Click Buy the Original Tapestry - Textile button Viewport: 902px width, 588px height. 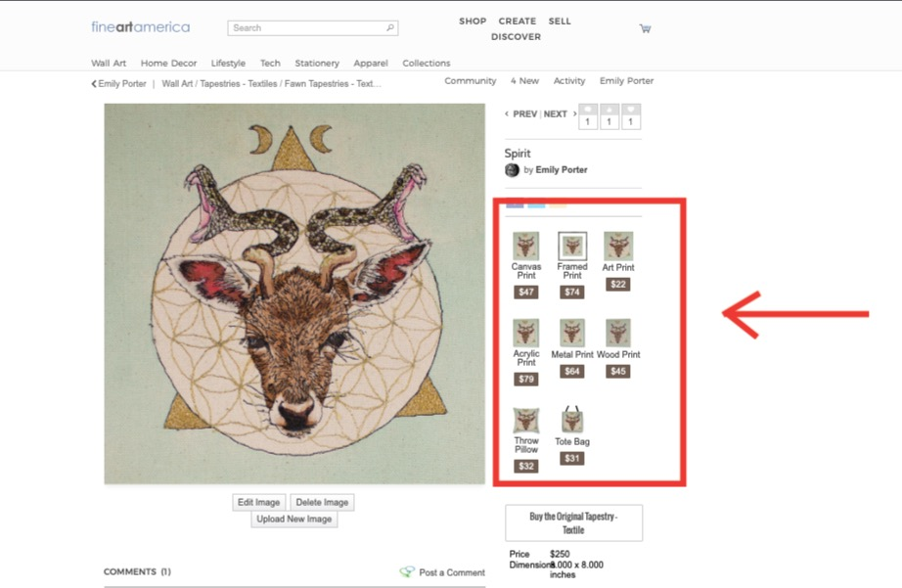point(573,523)
